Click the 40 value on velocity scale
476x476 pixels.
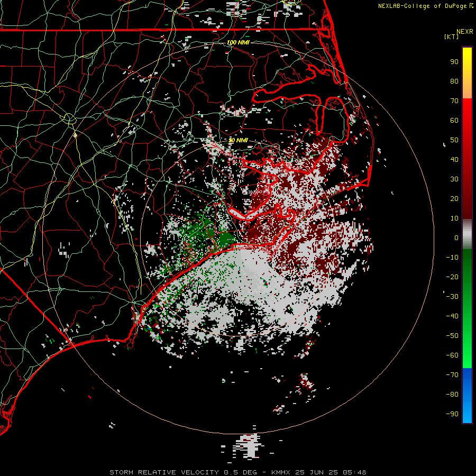click(454, 160)
